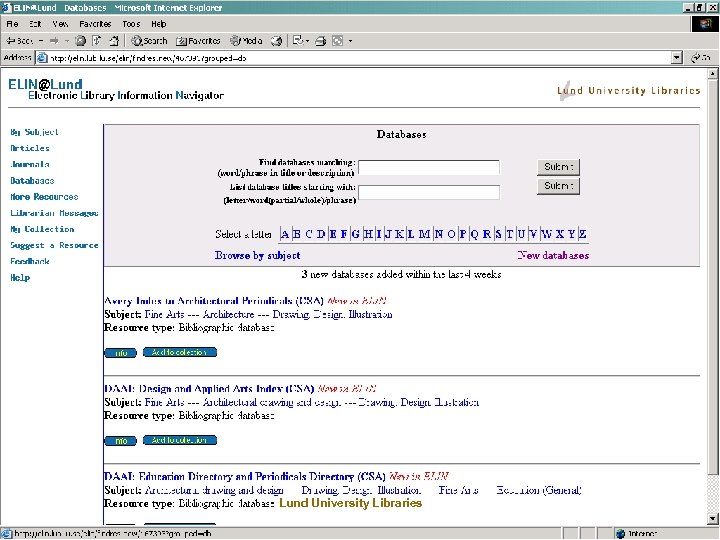The height and width of the screenshot is (540, 720).
Task: Click the New databases link
Action: [553, 255]
